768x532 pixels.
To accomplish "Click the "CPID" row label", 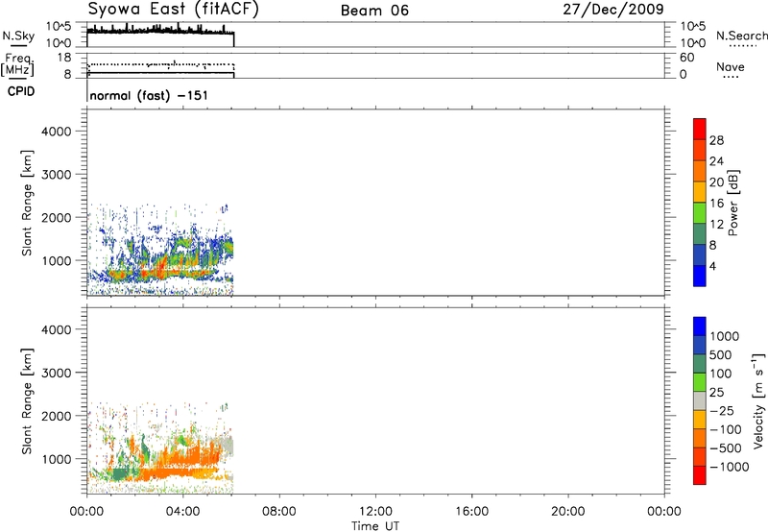I will point(21,91).
